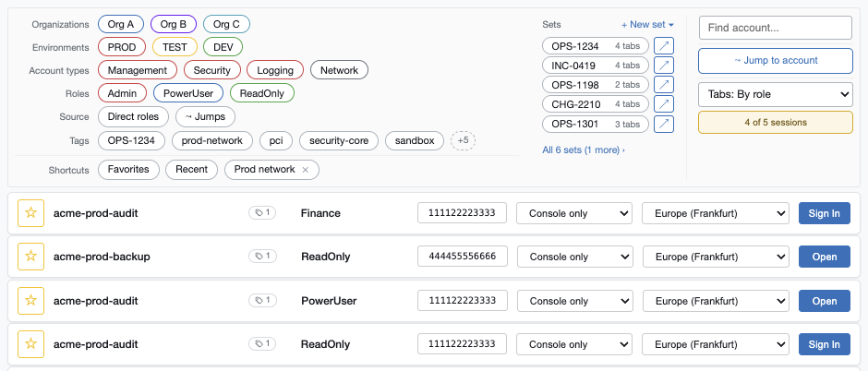Select the sandbox tag chip
868x371 pixels.
click(x=415, y=140)
